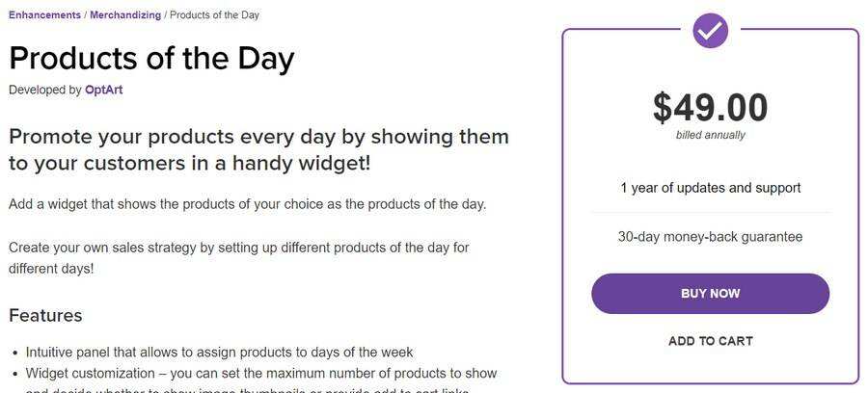Image resolution: width=868 pixels, height=393 pixels.
Task: Click the 30-day money-back guarantee text
Action: (x=710, y=236)
